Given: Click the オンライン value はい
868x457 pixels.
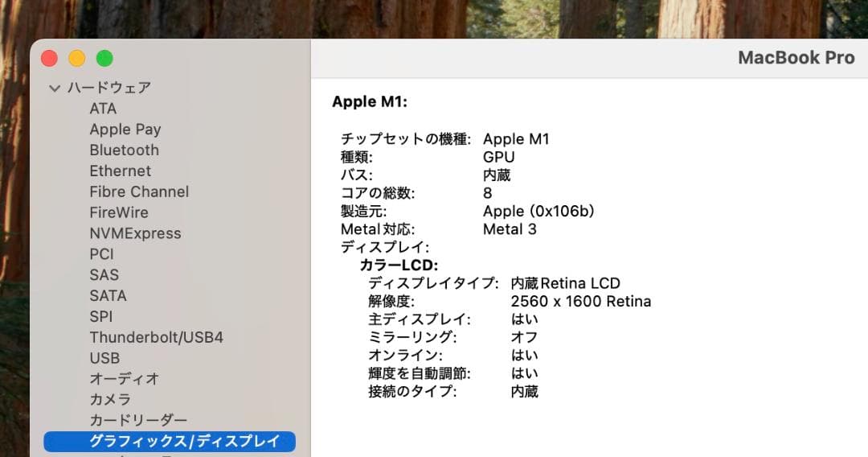Looking at the screenshot, I should coord(524,355).
